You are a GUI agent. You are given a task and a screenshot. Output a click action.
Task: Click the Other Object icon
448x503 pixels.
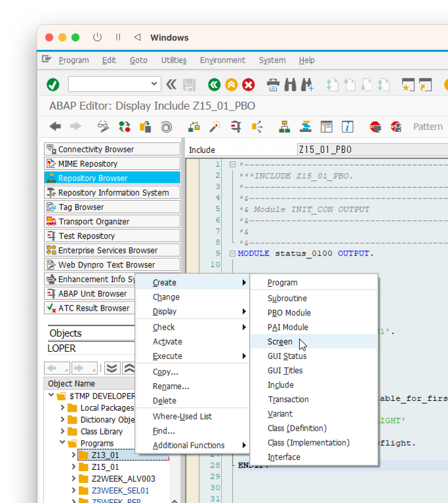point(145,127)
